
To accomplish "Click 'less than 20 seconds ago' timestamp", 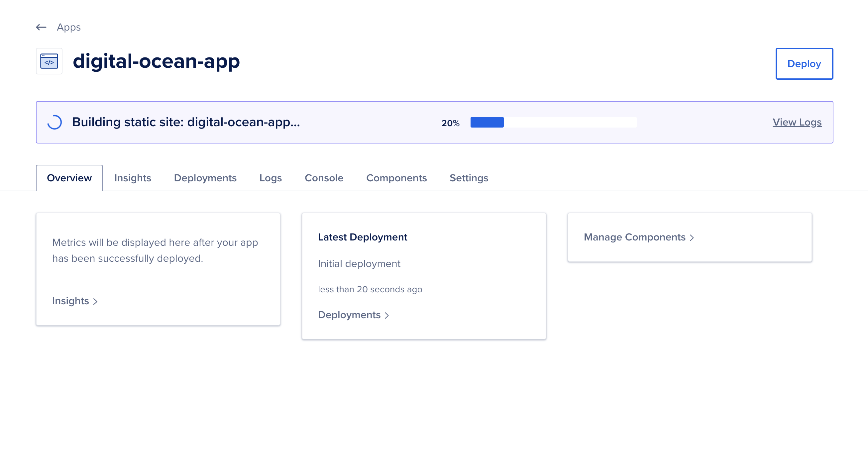I will click(x=370, y=289).
